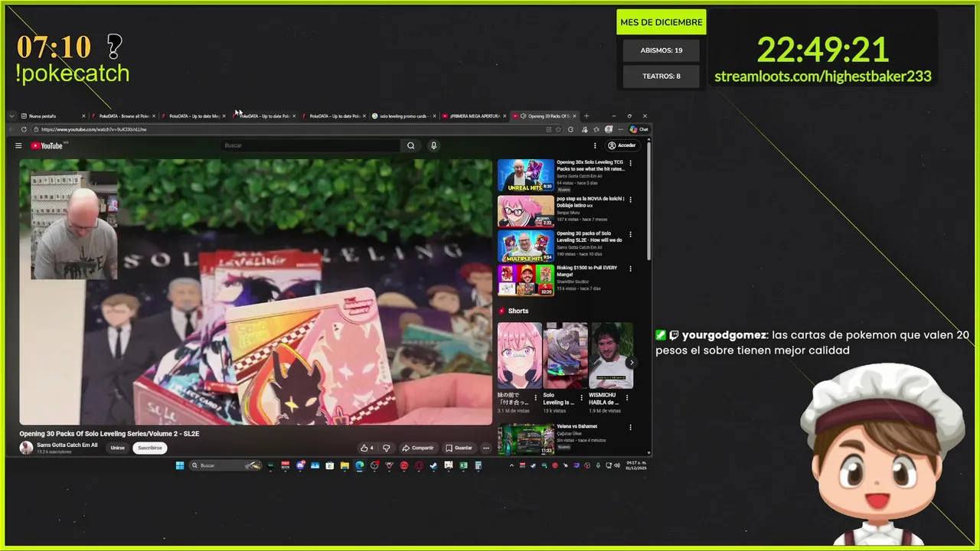
Task: Open options for Solo Leveling short
Action: pyautogui.click(x=583, y=397)
